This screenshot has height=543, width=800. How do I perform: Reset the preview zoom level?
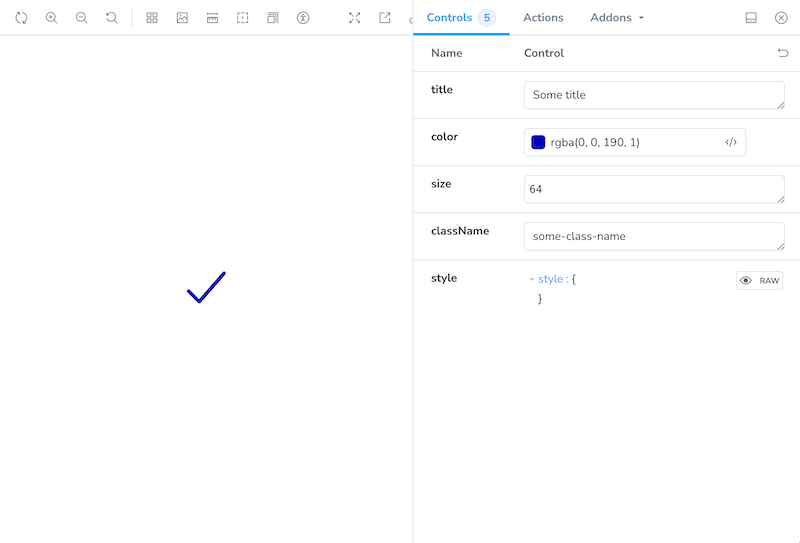pyautogui.click(x=112, y=18)
